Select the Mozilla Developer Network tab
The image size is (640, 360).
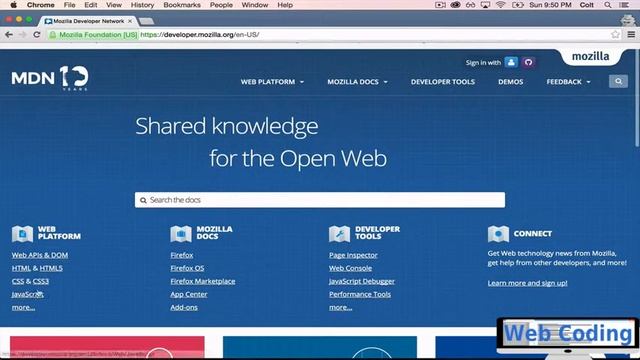click(x=88, y=21)
